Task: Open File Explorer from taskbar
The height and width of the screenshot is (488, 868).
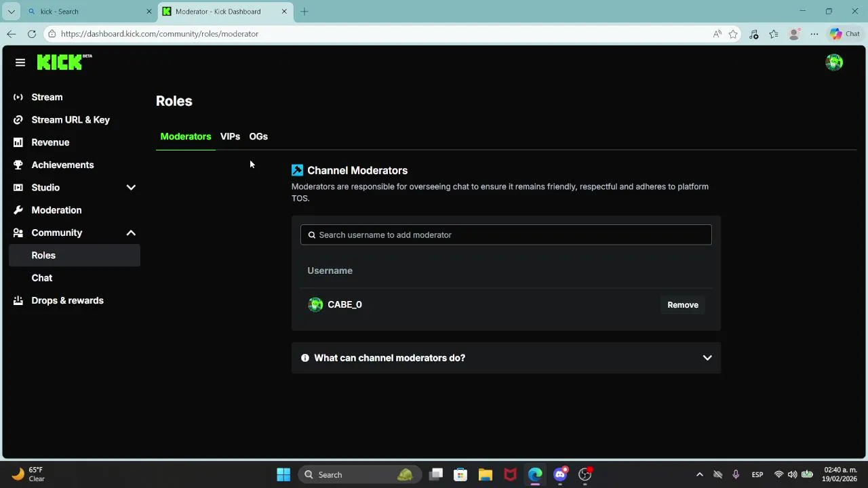Action: point(486,474)
